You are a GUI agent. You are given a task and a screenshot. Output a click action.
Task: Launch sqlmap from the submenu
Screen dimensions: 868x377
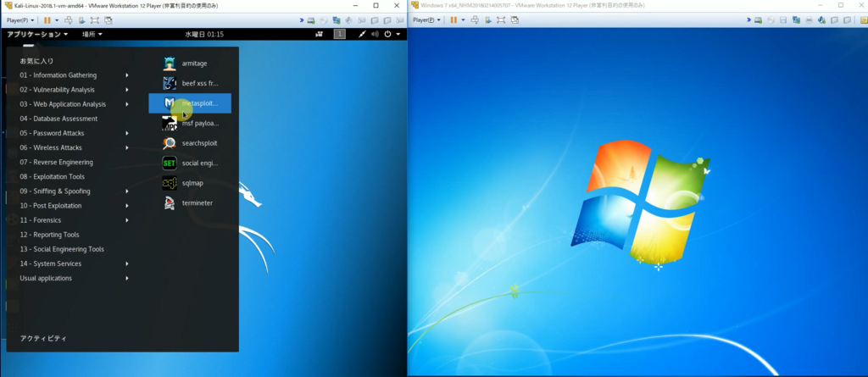coord(190,183)
